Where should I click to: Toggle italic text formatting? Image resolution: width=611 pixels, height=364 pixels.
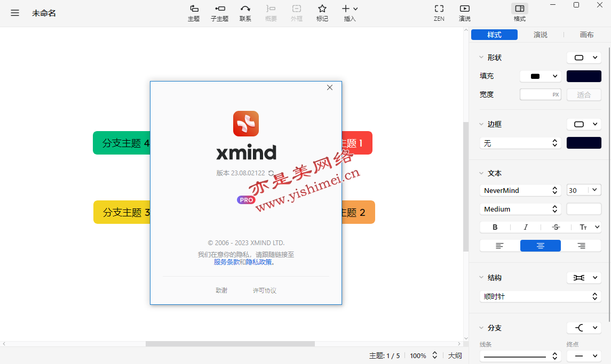coord(526,228)
